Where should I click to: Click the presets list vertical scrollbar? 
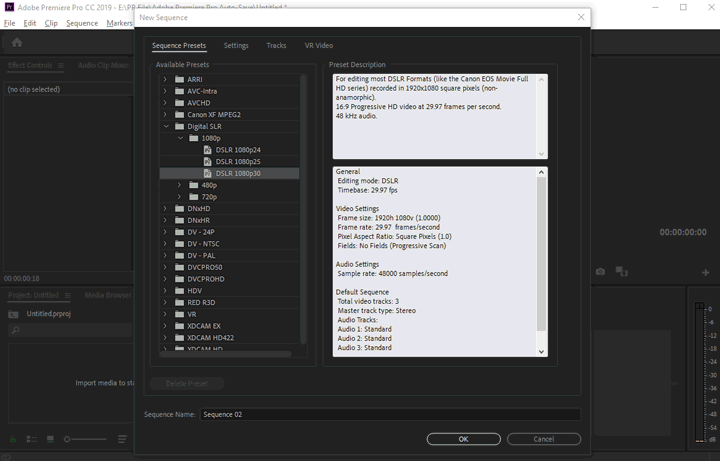(303, 209)
